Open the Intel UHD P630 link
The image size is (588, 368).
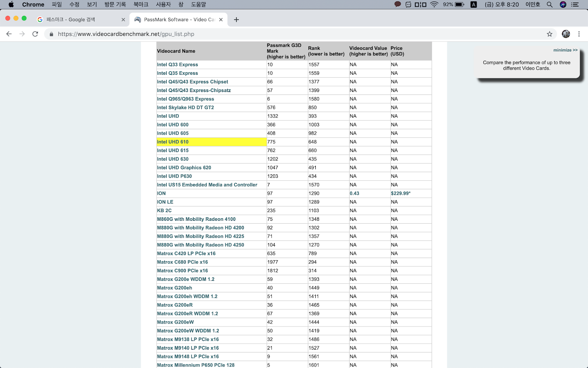[x=174, y=176]
